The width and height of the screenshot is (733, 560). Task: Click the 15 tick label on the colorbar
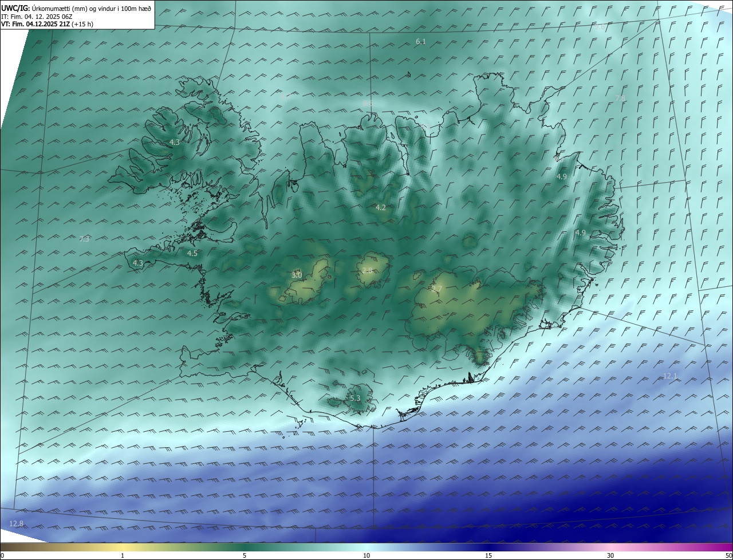tap(488, 555)
